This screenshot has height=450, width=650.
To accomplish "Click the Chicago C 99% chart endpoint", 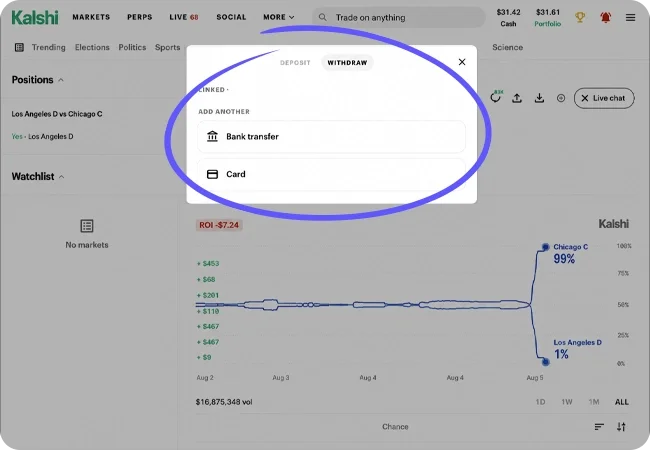I will click(546, 247).
